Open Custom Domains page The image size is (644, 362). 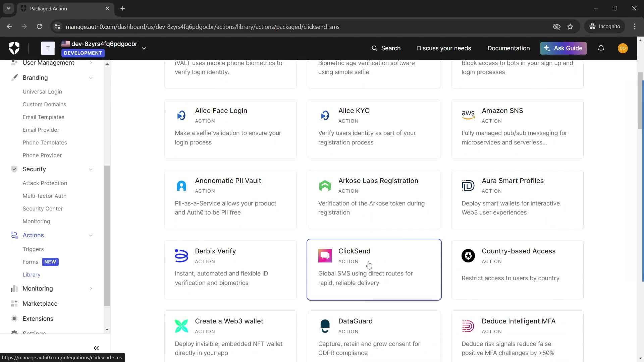coord(44,104)
